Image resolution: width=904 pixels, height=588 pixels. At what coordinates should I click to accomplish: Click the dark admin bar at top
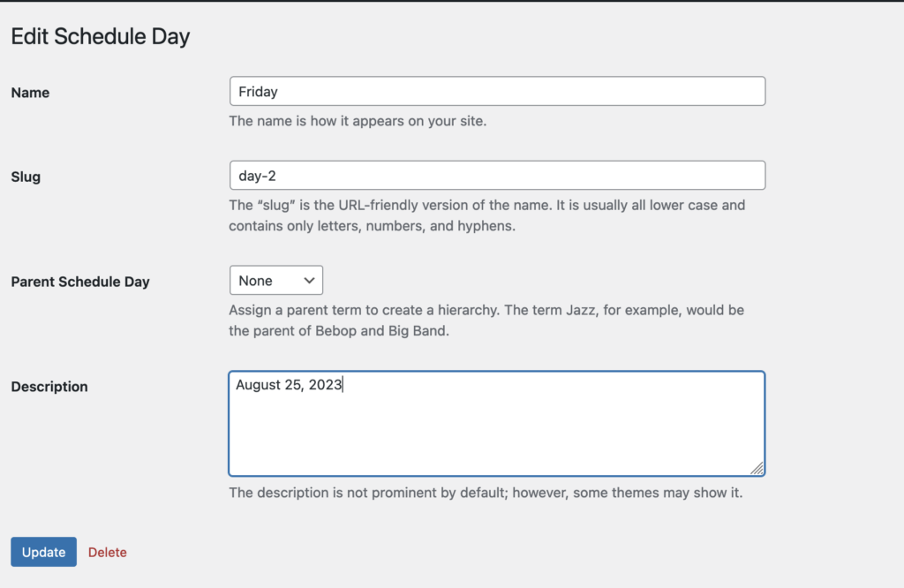point(452,1)
